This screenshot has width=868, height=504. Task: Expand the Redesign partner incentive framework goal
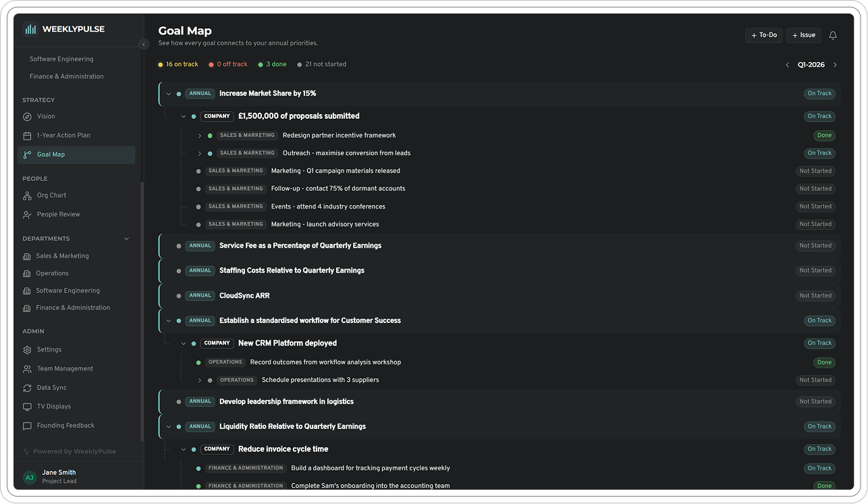(200, 135)
